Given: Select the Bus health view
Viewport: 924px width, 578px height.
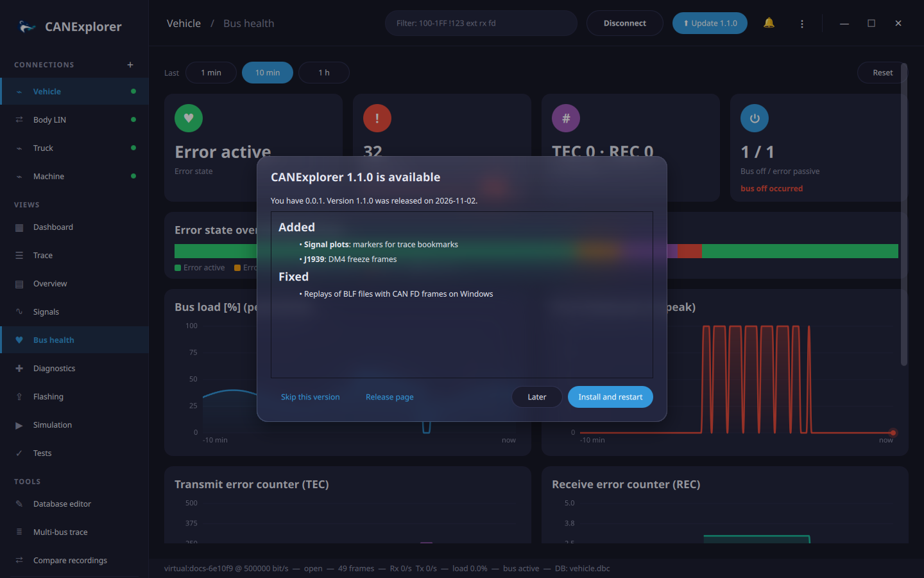Looking at the screenshot, I should point(74,340).
